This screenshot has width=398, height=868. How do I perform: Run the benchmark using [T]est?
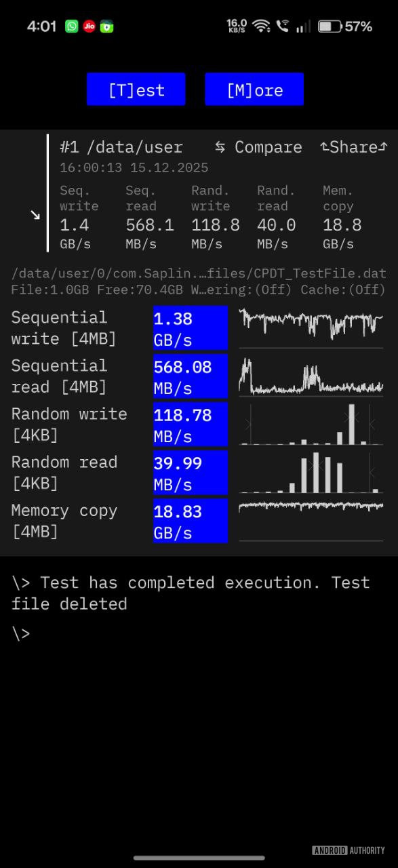[136, 89]
